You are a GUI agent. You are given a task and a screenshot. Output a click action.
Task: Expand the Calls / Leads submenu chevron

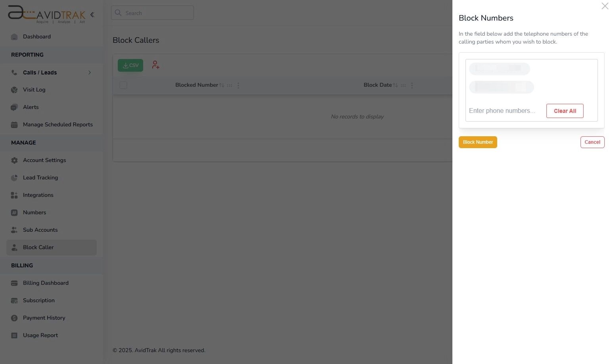click(90, 72)
